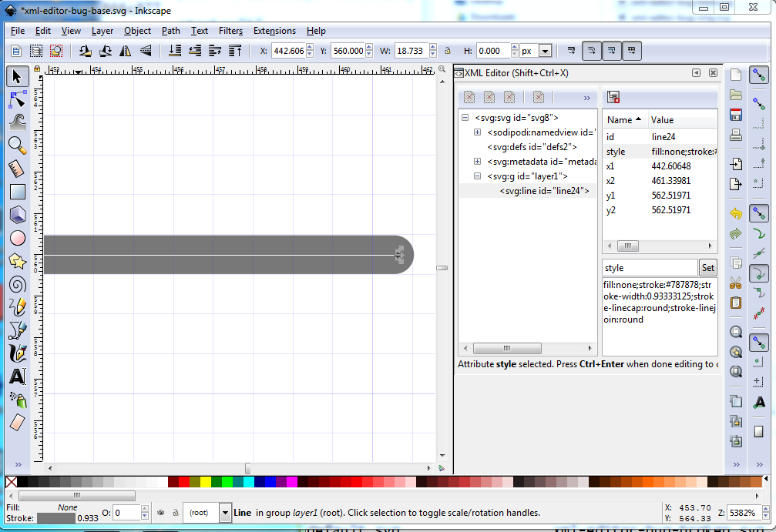The image size is (776, 532).
Task: Click Flip vertically icon
Action: point(146,51)
